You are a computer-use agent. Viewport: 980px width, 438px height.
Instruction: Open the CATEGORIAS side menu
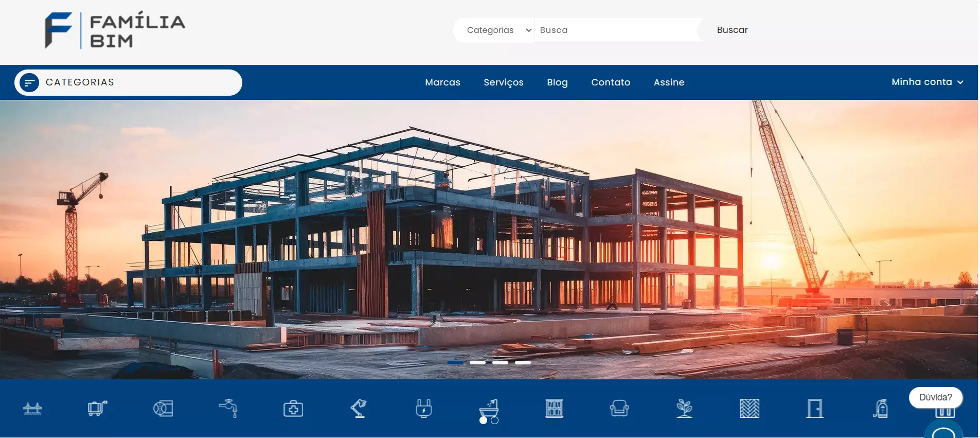tap(128, 82)
